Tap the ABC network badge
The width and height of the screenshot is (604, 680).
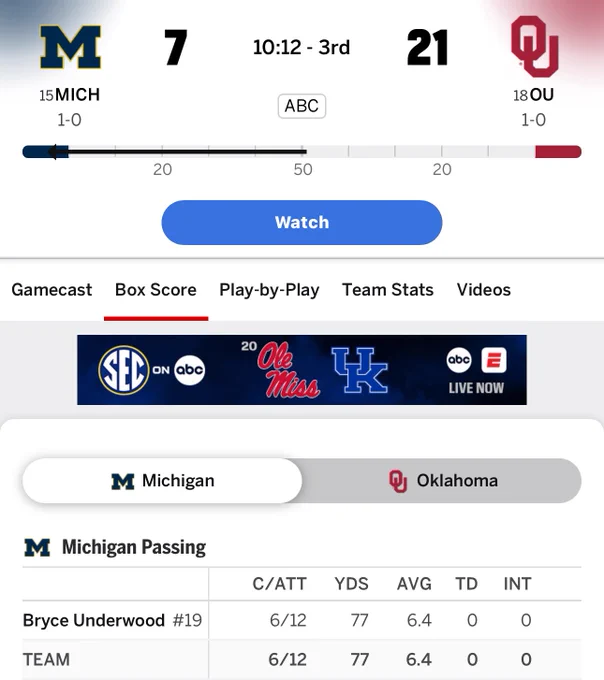coord(302,106)
